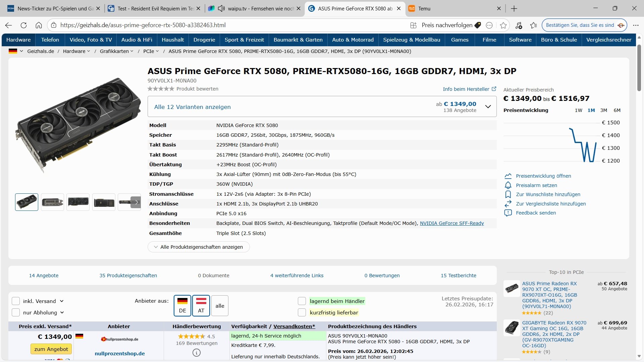Add page to favorites with star icon

[503, 25]
